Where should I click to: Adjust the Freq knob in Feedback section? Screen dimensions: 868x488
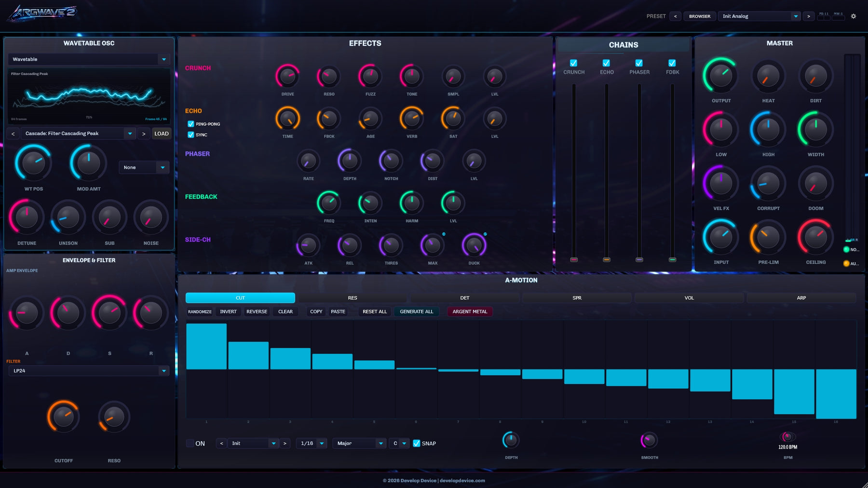(x=328, y=204)
